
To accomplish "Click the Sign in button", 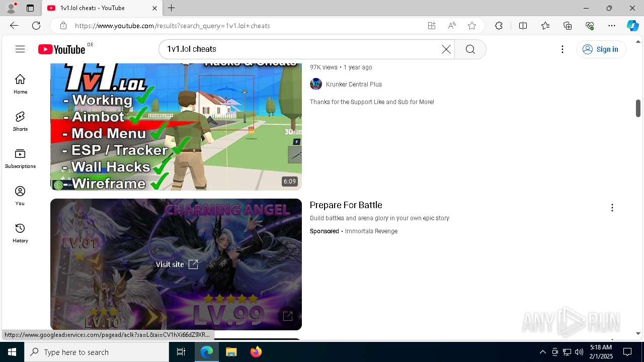I will pyautogui.click(x=601, y=49).
